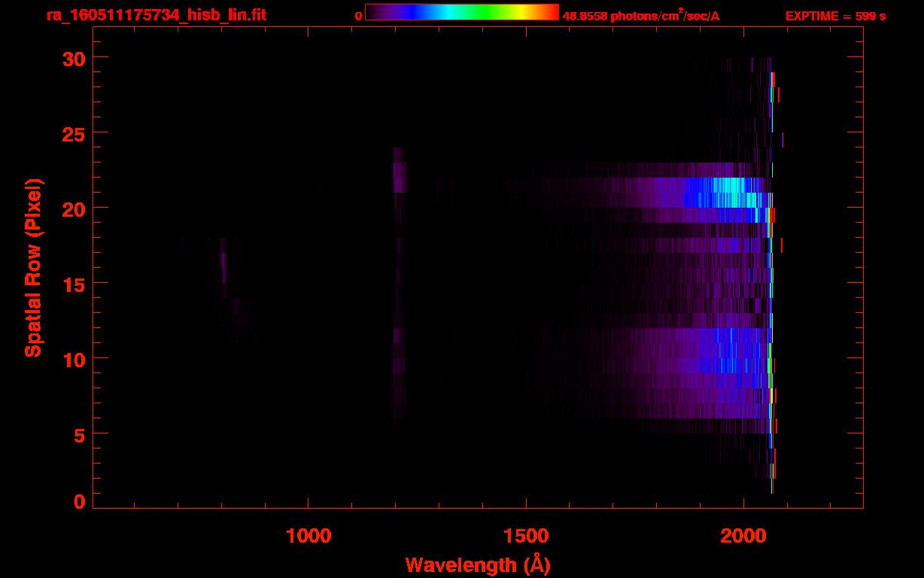This screenshot has height=578, width=924.
Task: Click the color bar minimum value 0
Action: tap(358, 16)
